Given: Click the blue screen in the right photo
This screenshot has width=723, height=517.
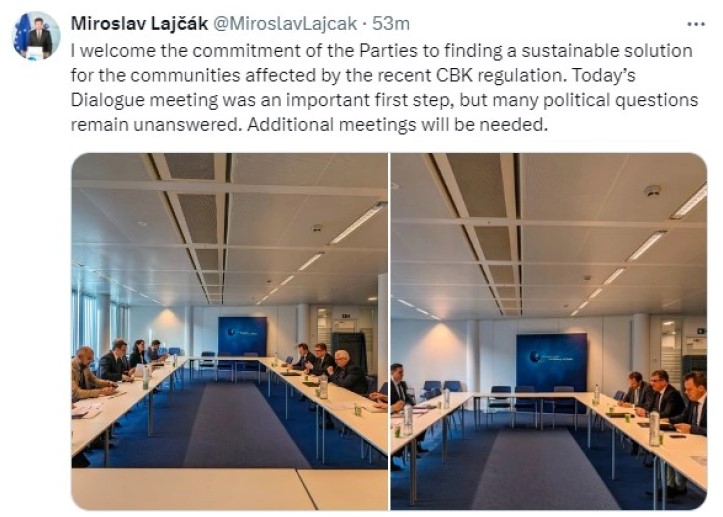Looking at the screenshot, I should (551, 361).
